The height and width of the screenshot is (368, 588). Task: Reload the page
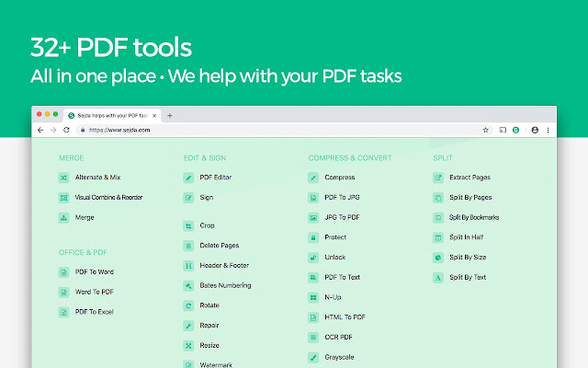point(66,130)
